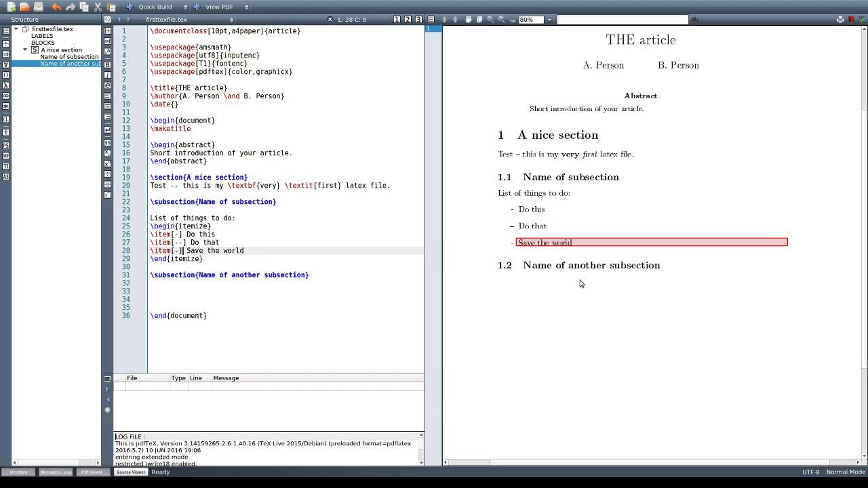868x488 pixels.
Task: Jump to bookmark 3
Action: [418, 20]
